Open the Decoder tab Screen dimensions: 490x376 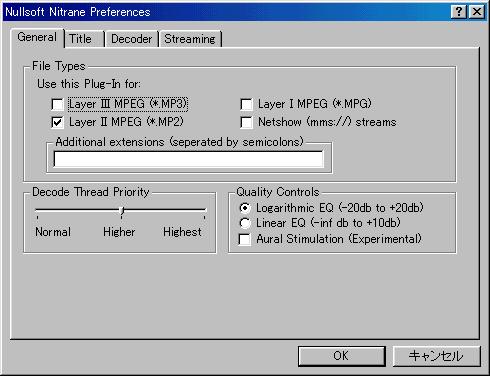click(131, 39)
